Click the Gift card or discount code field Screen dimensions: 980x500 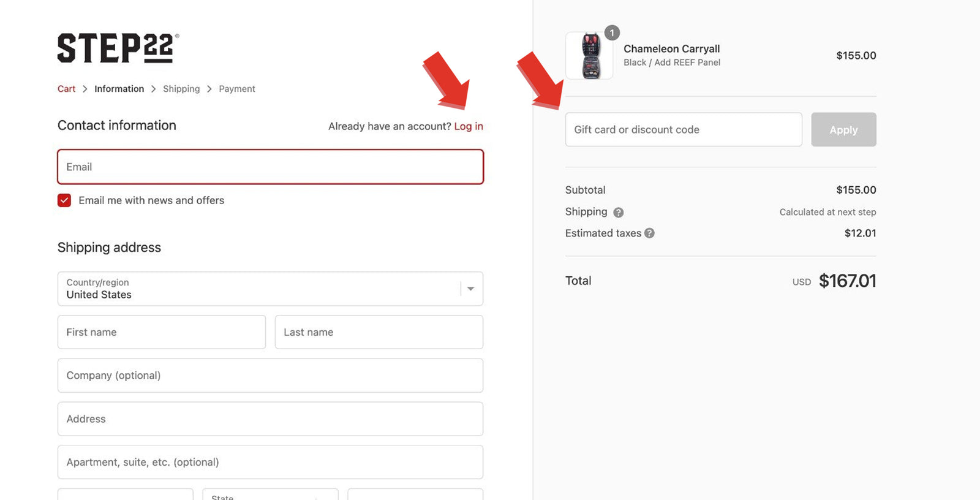pos(683,129)
